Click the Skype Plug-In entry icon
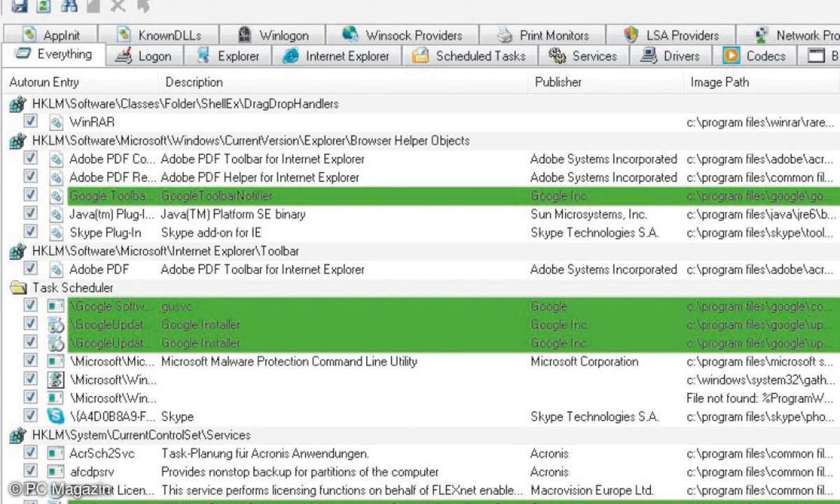 coord(56,232)
